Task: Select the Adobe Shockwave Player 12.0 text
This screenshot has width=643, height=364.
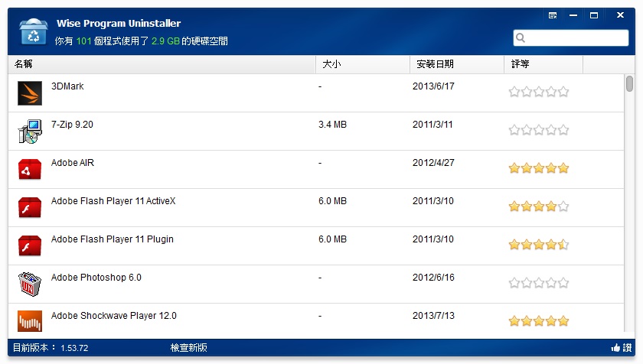Action: (114, 316)
